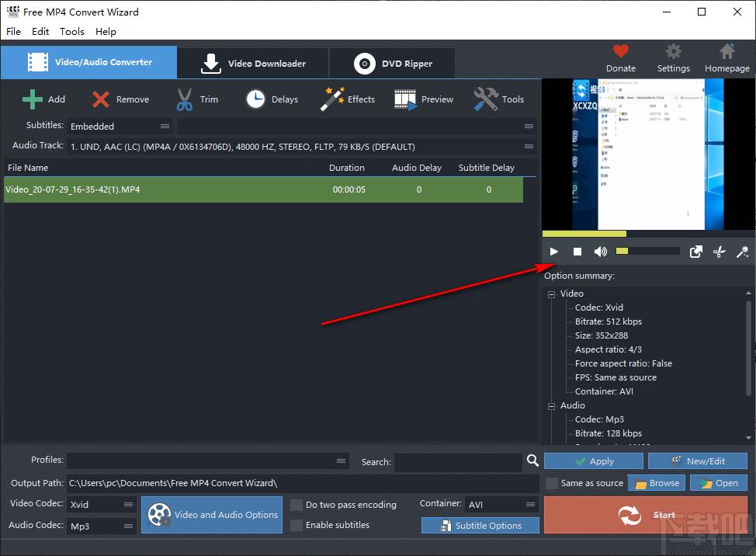
Task: Click the Output Path field
Action: point(303,483)
